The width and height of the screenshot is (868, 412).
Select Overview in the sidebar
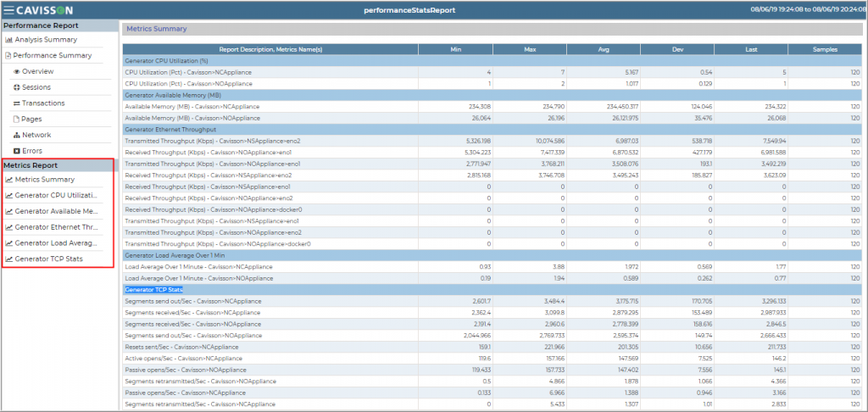click(37, 71)
